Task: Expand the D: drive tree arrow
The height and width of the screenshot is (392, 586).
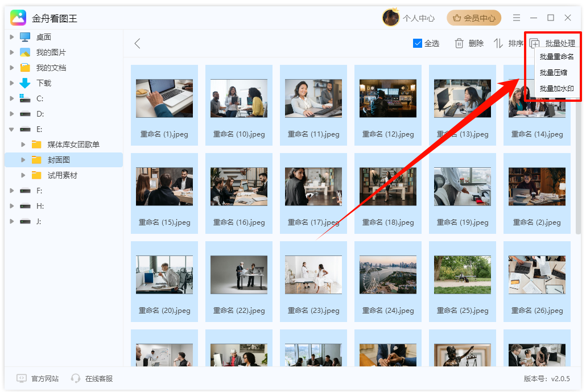Action: 12,114
